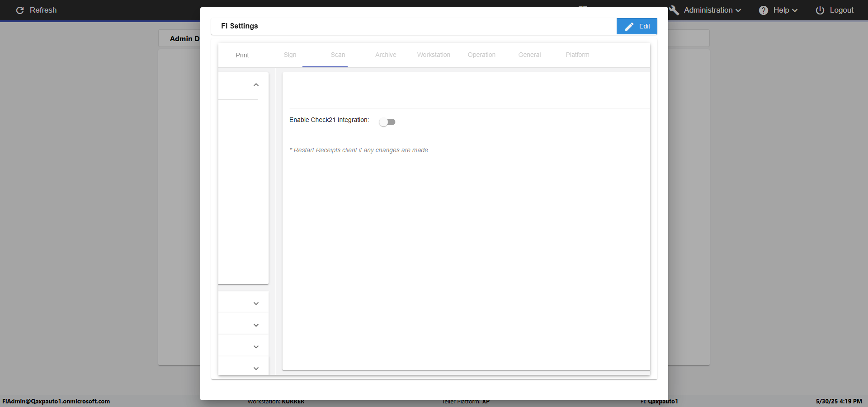Screen dimensions: 868x407
Task: Click the Refresh label in top bar
Action: pyautogui.click(x=43, y=10)
